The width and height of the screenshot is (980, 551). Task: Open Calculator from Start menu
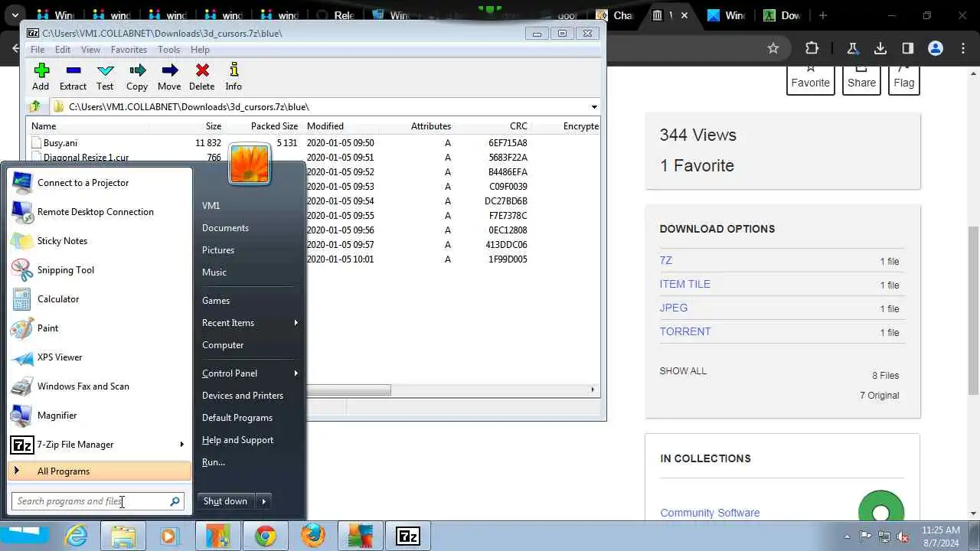pyautogui.click(x=100, y=299)
